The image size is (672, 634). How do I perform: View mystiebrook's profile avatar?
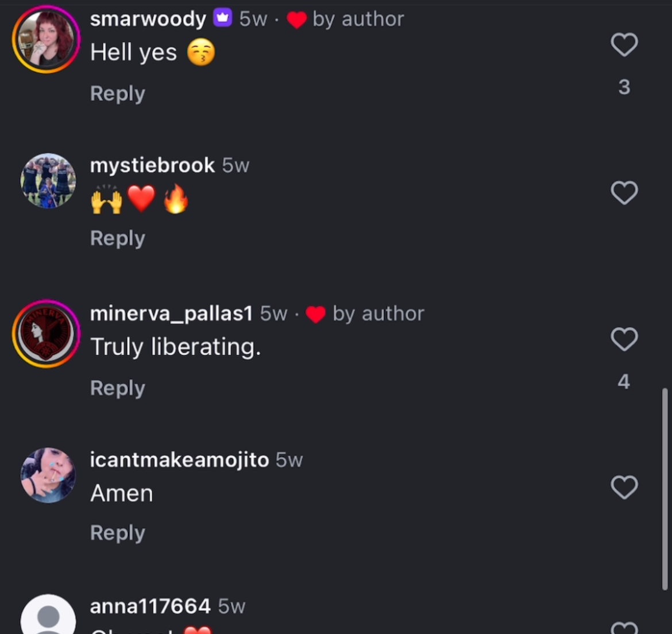(x=48, y=181)
